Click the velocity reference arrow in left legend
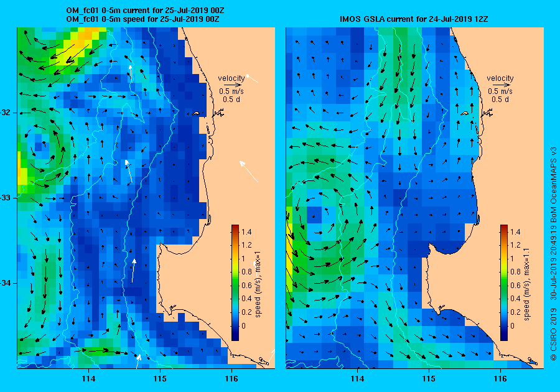This screenshot has width=560, height=392. coord(232,85)
